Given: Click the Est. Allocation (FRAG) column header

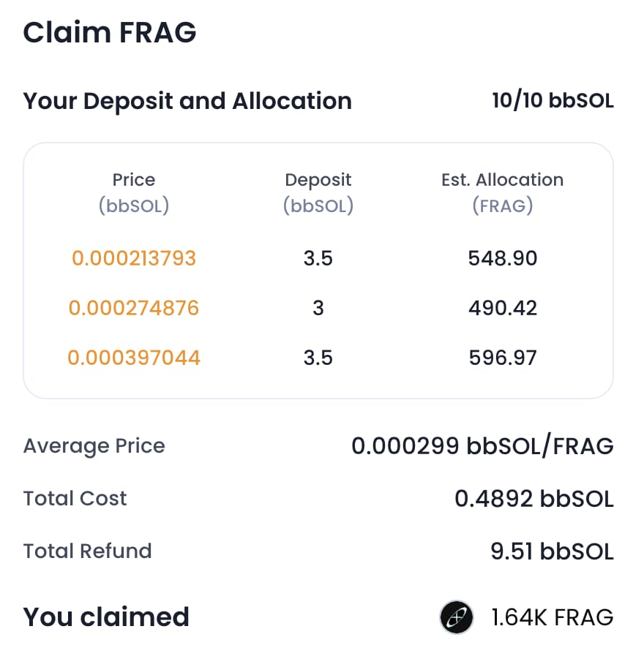Looking at the screenshot, I should 503,192.
